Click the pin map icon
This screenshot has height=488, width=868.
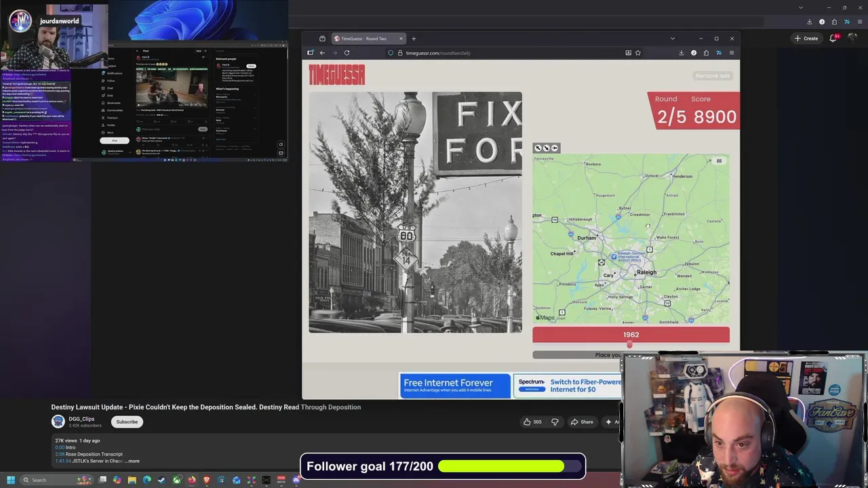click(554, 148)
